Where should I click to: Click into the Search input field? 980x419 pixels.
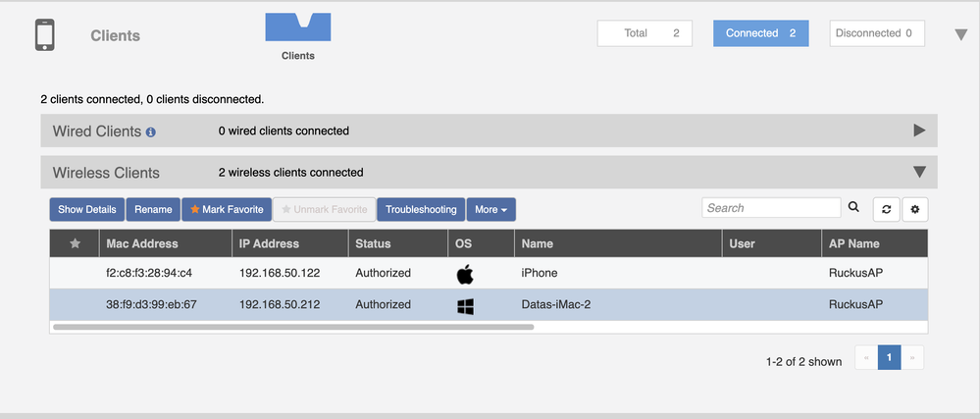(x=771, y=208)
